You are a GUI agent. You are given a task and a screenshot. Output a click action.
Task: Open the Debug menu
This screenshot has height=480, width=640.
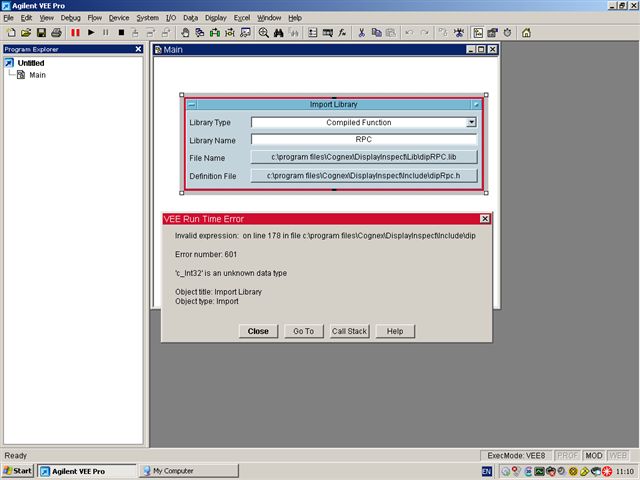pyautogui.click(x=71, y=18)
